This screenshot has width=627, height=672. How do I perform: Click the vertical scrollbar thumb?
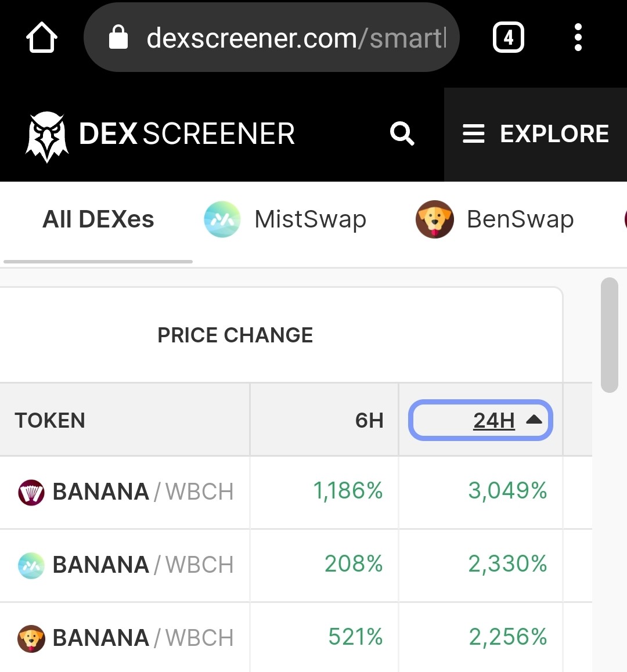tap(610, 335)
